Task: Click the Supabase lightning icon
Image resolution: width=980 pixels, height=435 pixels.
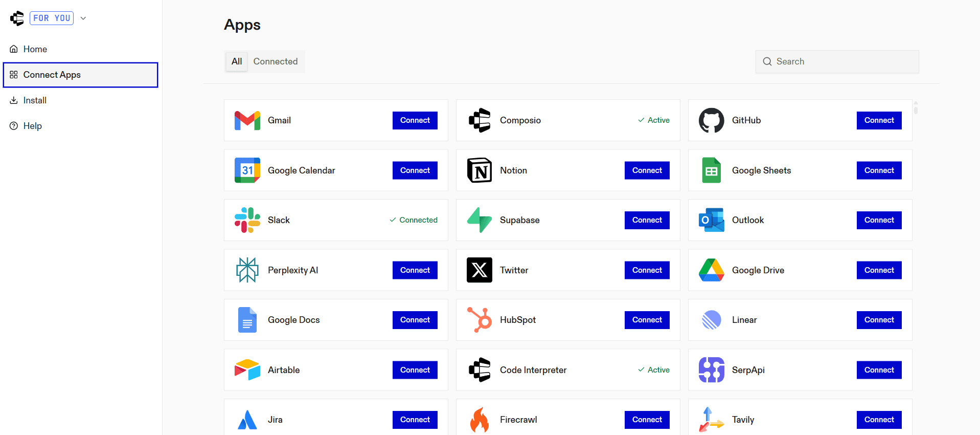Action: pyautogui.click(x=480, y=220)
